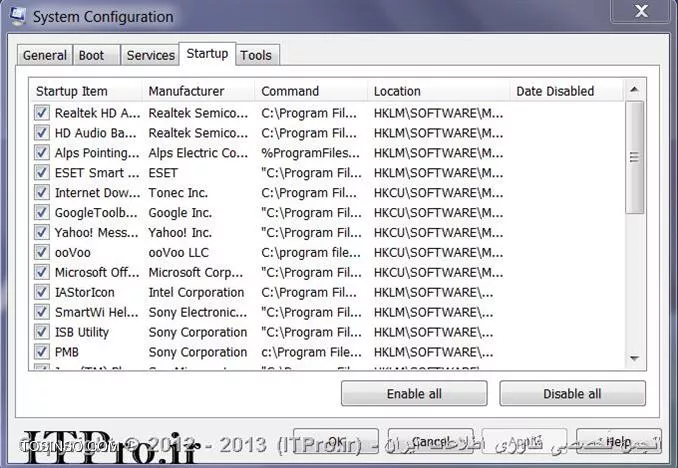This screenshot has width=678, height=468.
Task: Disable the Yahoo! Mess... startup item
Action: click(x=42, y=232)
